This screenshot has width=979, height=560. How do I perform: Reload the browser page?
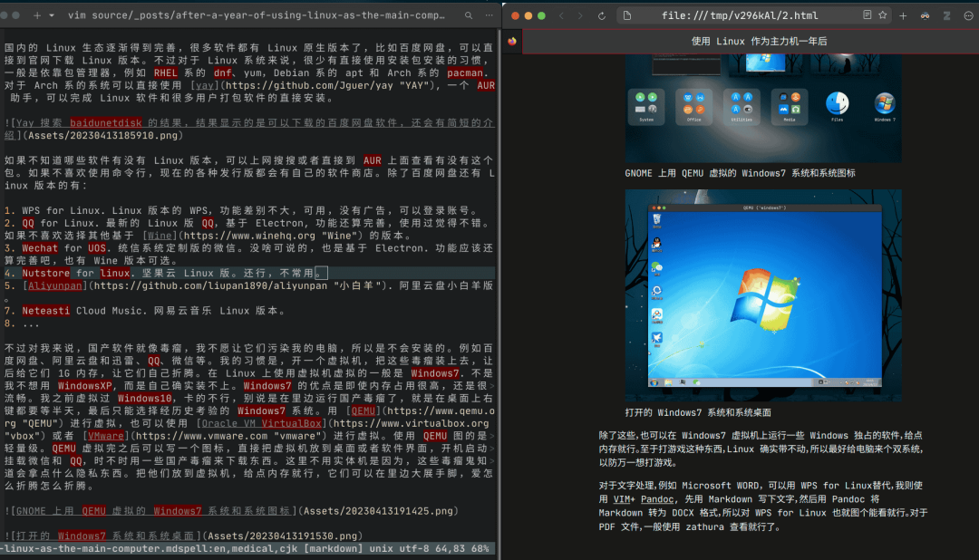tap(601, 15)
